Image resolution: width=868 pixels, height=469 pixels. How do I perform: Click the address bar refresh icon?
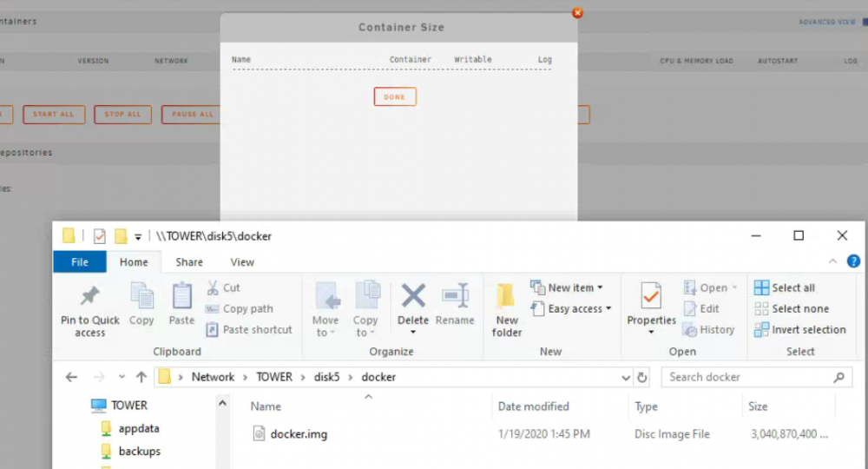click(x=642, y=377)
